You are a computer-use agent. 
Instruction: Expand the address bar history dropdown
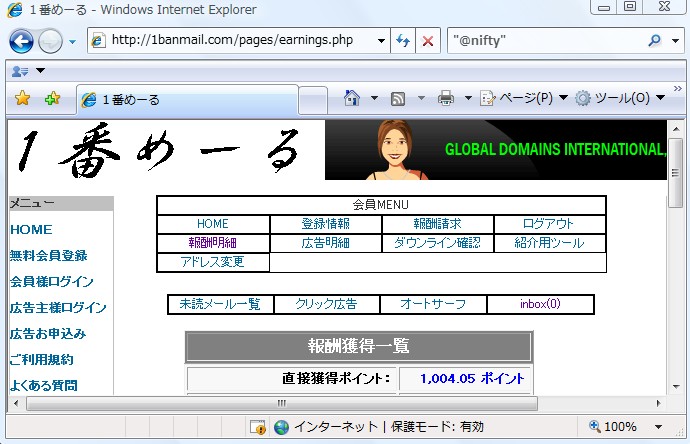(x=382, y=40)
